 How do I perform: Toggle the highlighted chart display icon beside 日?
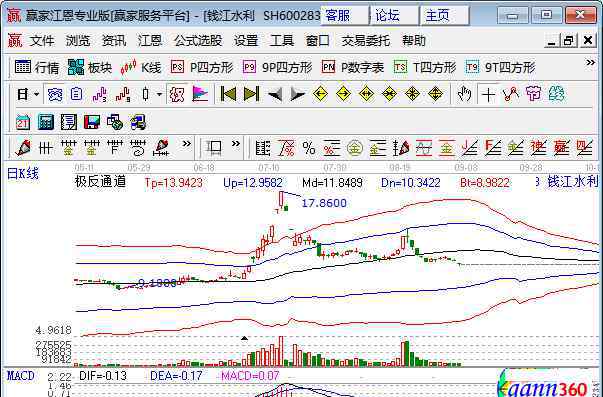pos(54,94)
